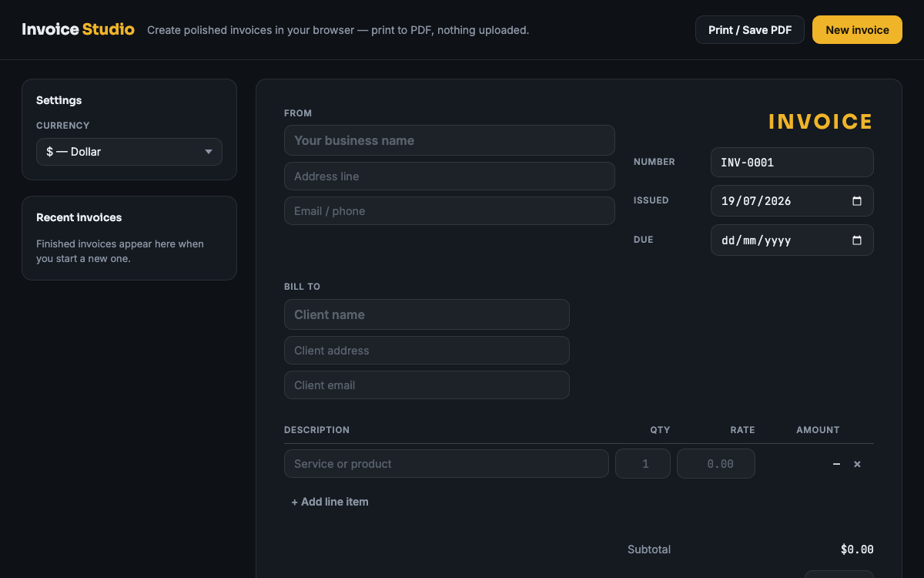This screenshot has height=578, width=924.
Task: Focus the Client name field
Action: coord(427,314)
